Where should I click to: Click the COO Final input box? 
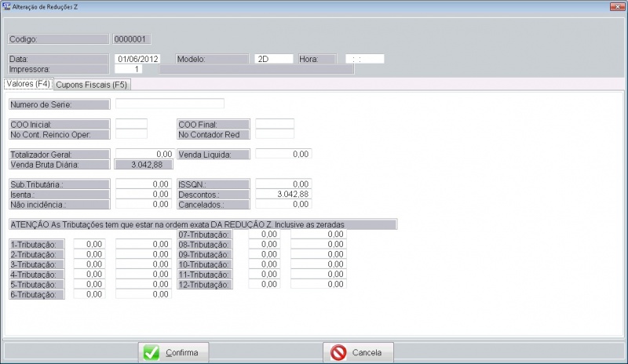[x=275, y=124]
